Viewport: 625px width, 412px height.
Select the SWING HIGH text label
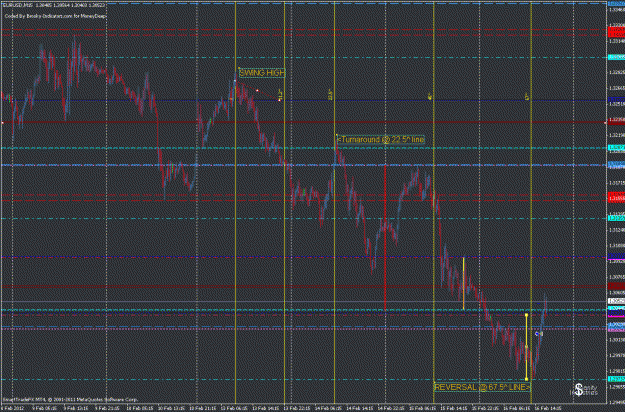(x=262, y=73)
